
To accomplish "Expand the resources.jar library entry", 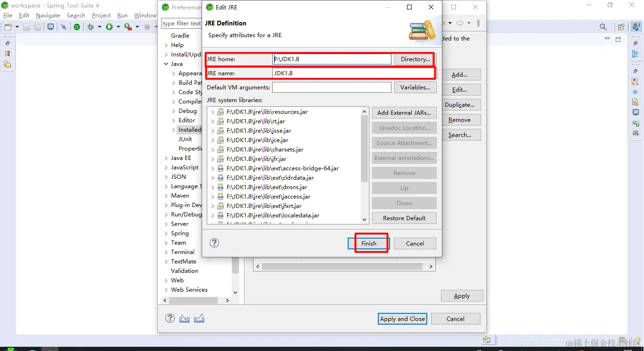I will coord(212,112).
